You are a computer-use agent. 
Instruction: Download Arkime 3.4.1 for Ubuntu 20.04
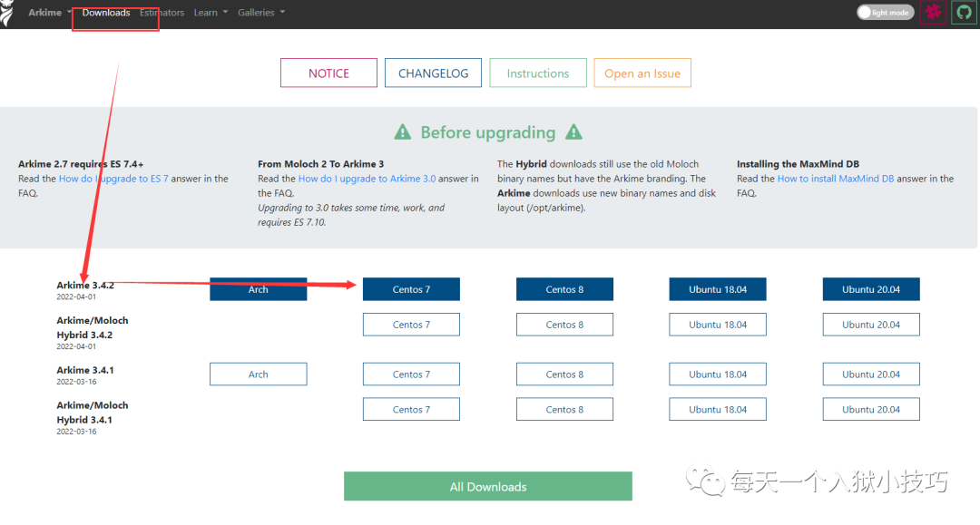pyautogui.click(x=871, y=374)
